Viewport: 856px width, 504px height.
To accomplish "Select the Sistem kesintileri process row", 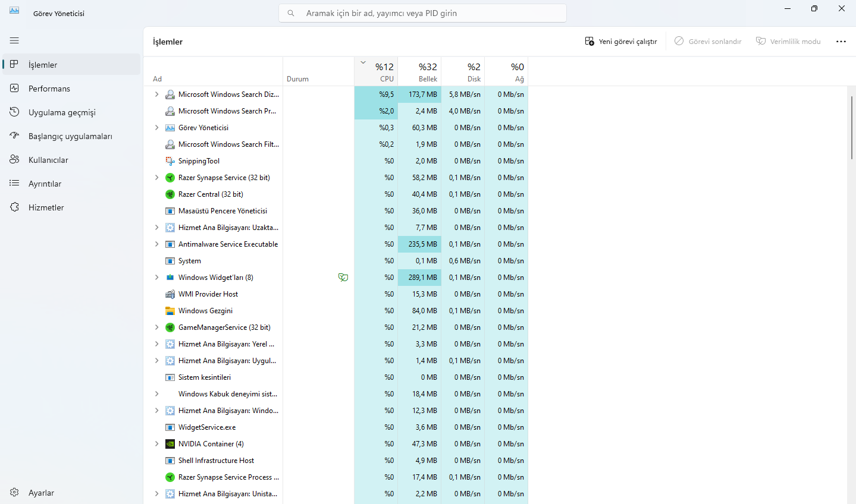I will pos(336,377).
